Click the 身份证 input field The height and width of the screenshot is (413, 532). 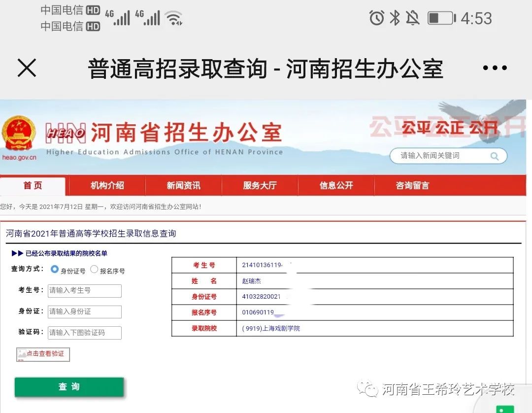(x=85, y=311)
